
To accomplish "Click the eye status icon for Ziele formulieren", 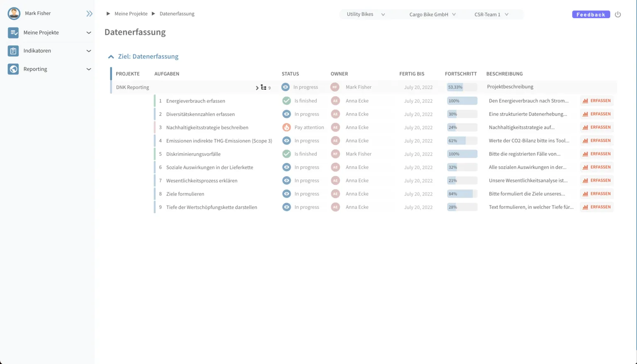I will (287, 194).
